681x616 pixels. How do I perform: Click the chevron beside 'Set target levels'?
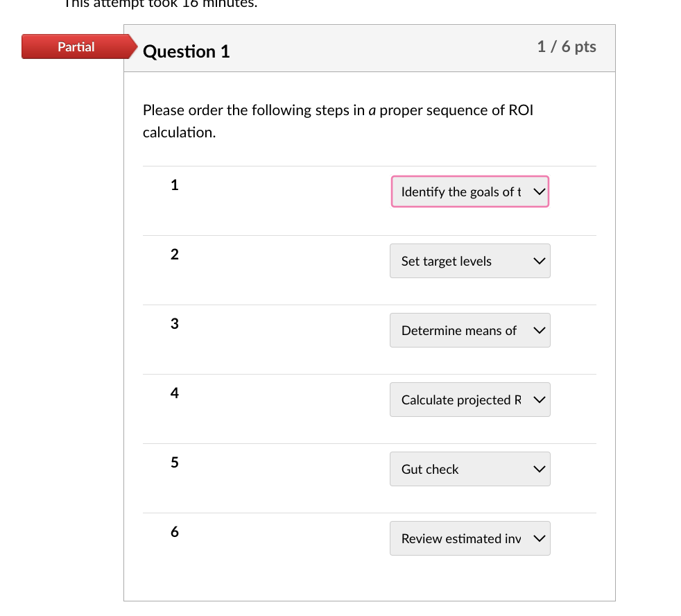point(539,261)
